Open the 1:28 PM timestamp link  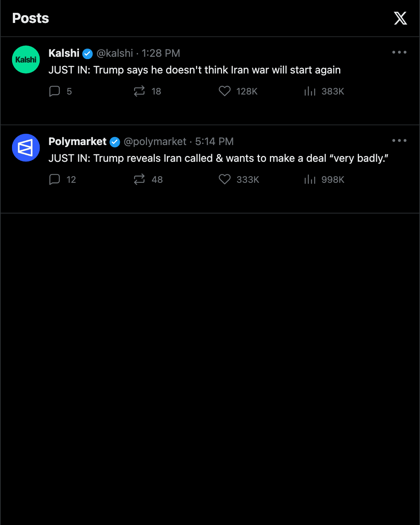(x=161, y=53)
